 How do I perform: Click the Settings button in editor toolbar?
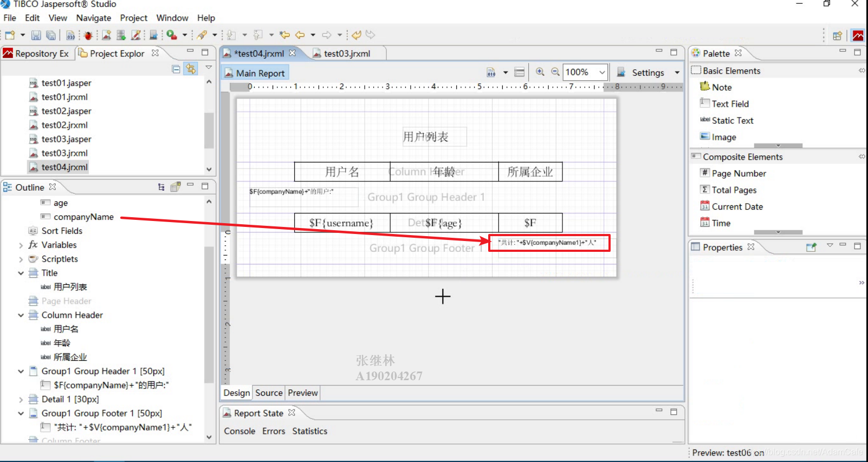pyautogui.click(x=641, y=73)
